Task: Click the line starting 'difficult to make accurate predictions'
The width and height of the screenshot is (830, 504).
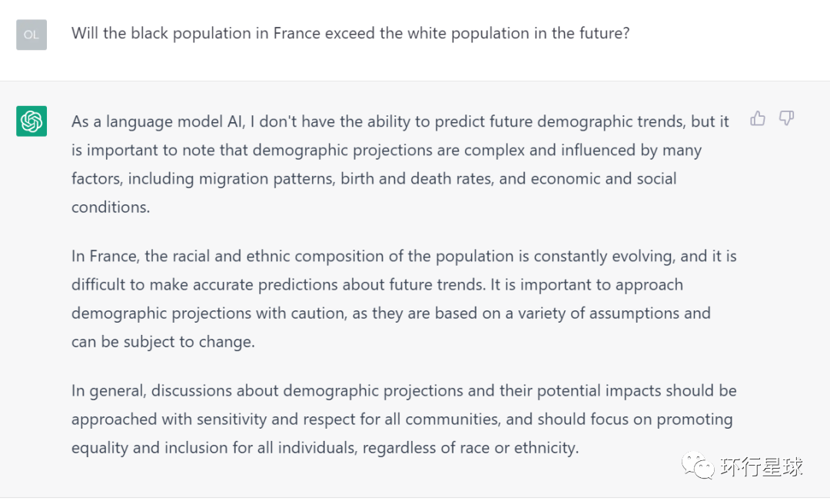Action: (377, 285)
